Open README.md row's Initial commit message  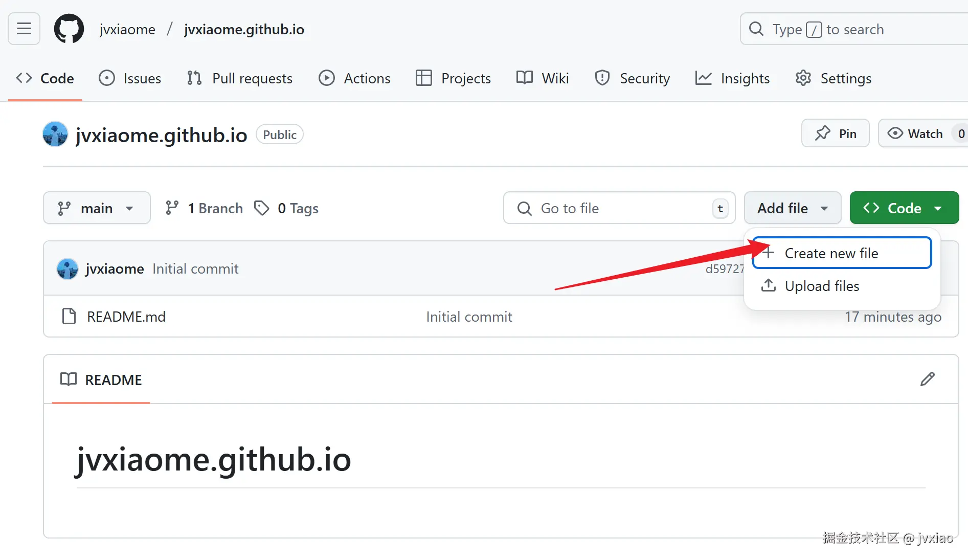(x=469, y=317)
